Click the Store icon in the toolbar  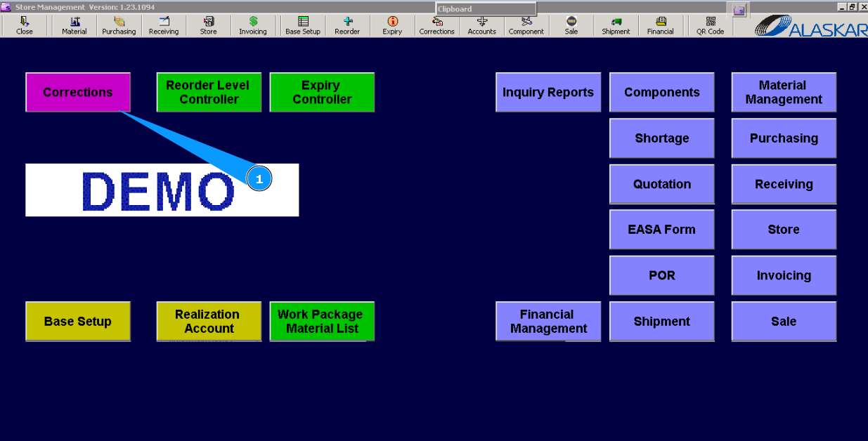pos(208,26)
